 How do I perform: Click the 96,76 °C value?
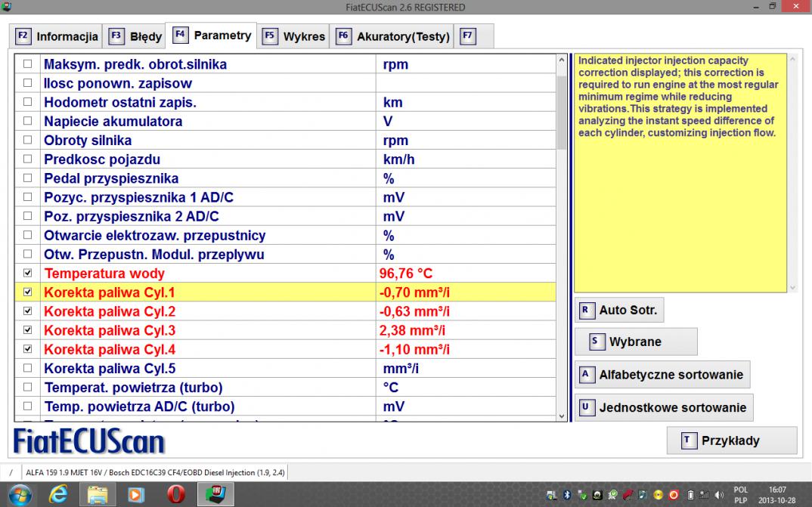tap(406, 274)
